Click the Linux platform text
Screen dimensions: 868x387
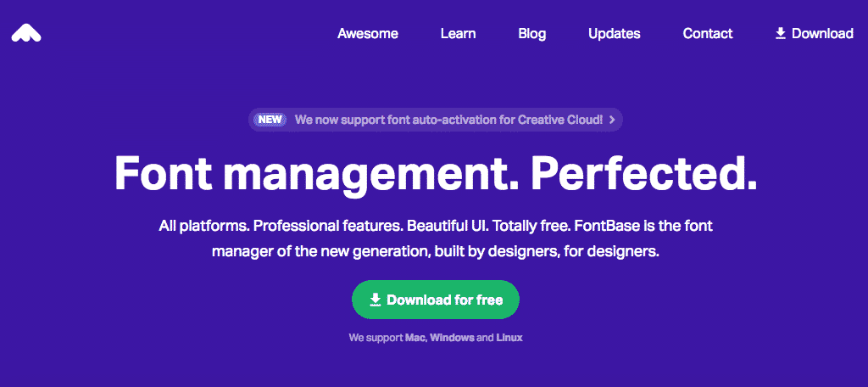point(509,337)
